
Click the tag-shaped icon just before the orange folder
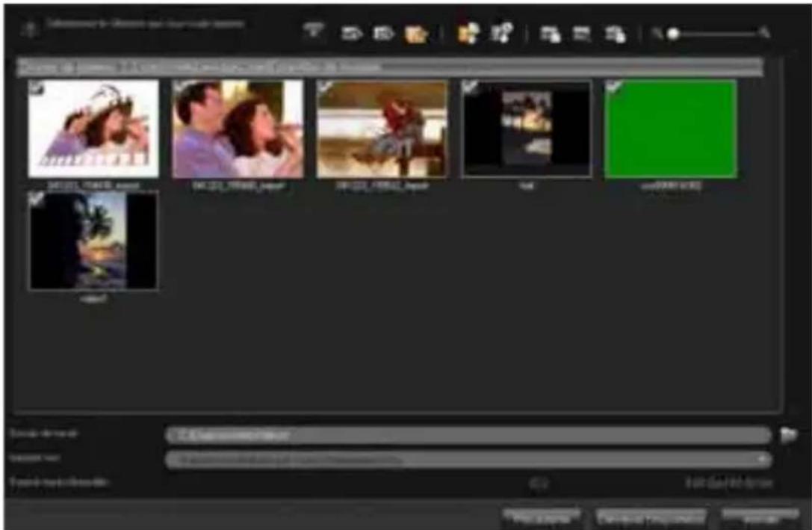[x=384, y=34]
